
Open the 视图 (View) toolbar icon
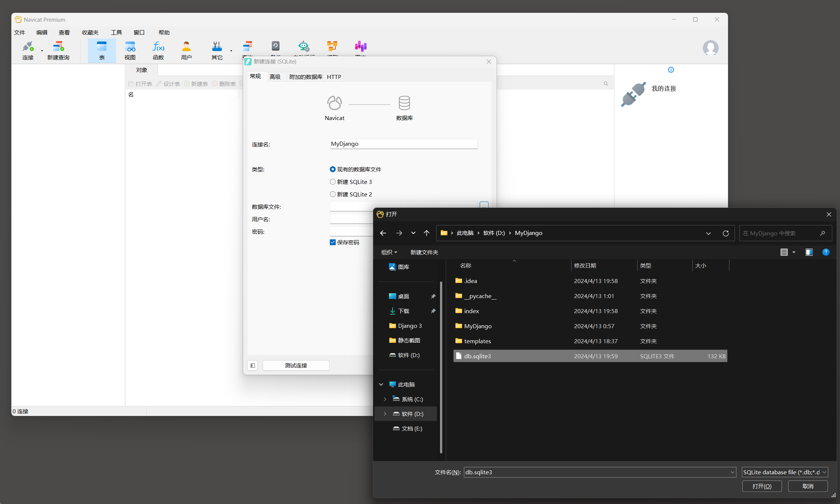(x=130, y=50)
